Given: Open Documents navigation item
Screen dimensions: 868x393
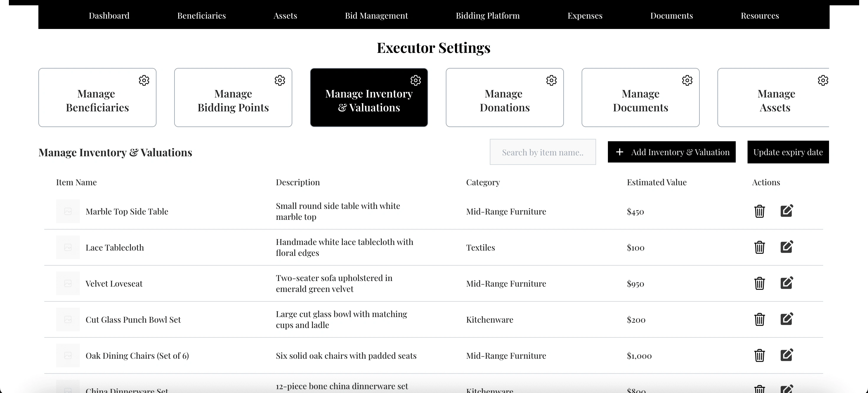Looking at the screenshot, I should [671, 16].
